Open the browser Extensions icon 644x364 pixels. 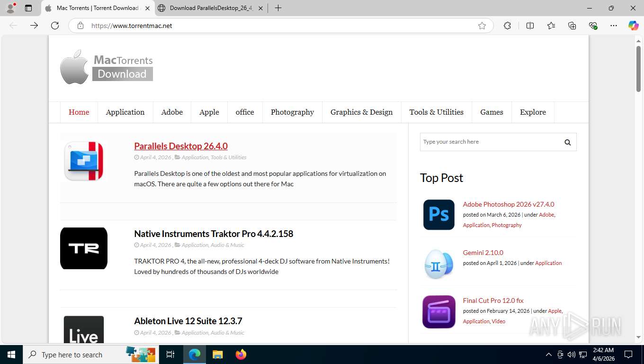pos(507,26)
